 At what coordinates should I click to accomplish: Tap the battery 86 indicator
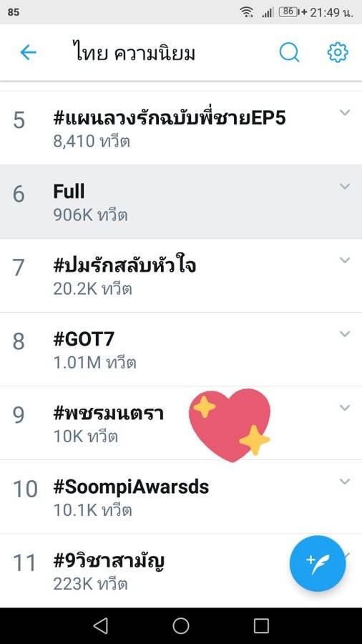tap(289, 12)
